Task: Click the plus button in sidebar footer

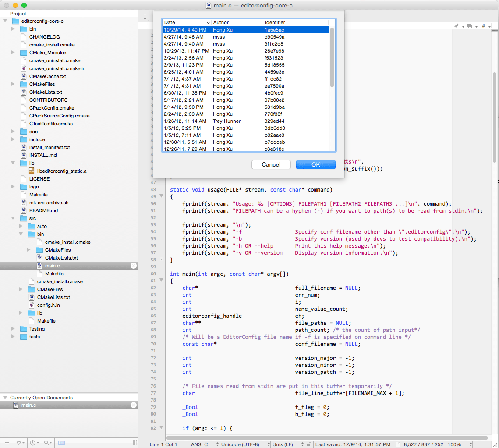Action: point(7,443)
